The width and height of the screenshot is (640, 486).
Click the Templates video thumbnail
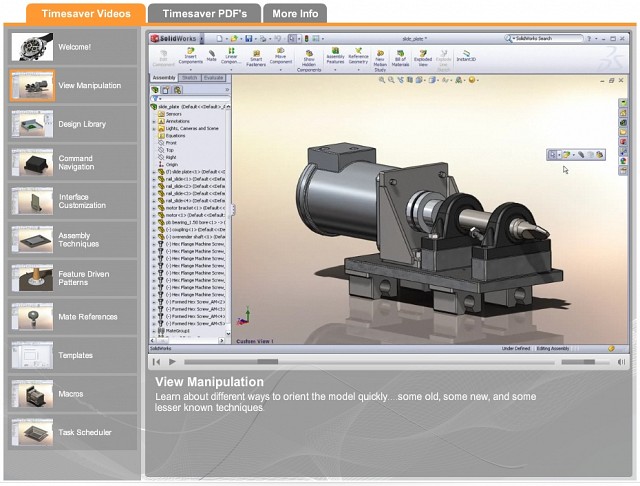point(32,355)
